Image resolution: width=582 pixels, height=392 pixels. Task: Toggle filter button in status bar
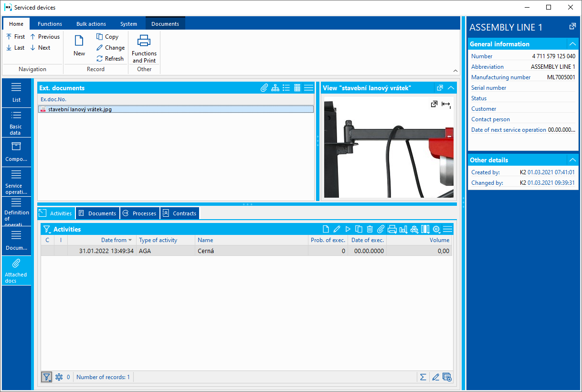click(x=46, y=377)
